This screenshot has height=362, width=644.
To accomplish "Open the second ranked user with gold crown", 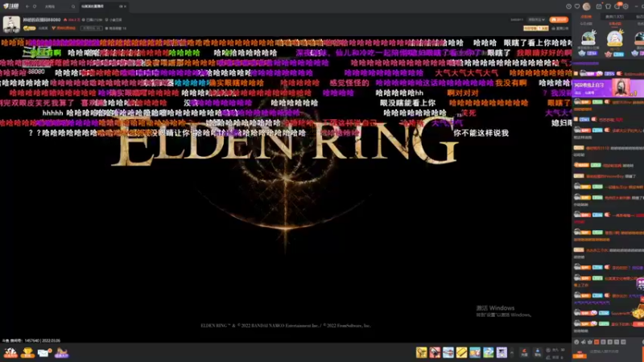I will click(x=615, y=38).
